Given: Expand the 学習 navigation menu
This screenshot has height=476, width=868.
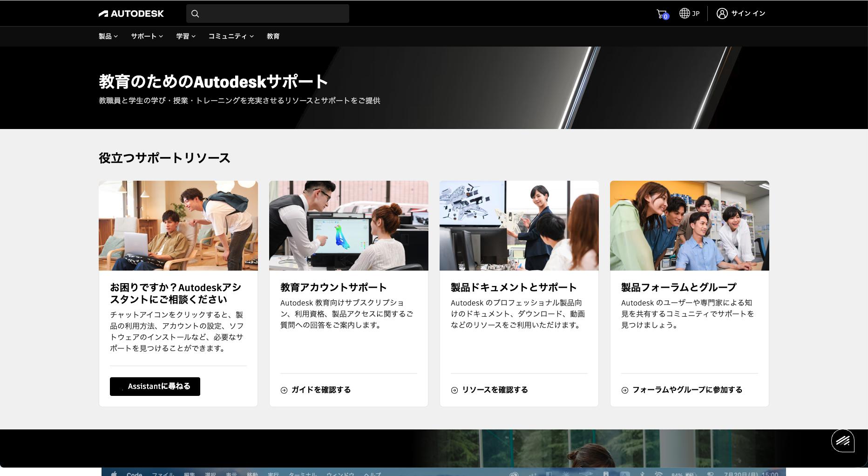Looking at the screenshot, I should pyautogui.click(x=186, y=36).
